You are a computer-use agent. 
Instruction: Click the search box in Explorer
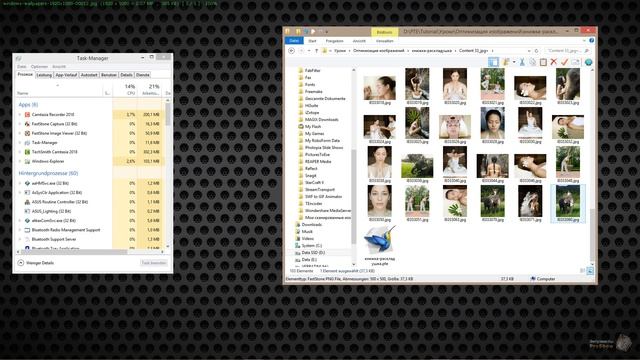click(567, 51)
